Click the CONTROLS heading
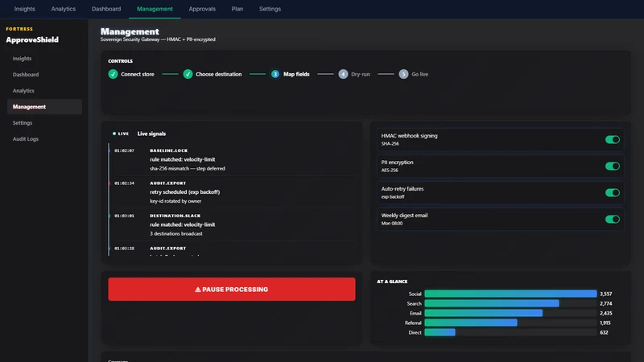The image size is (644, 362). 120,61
